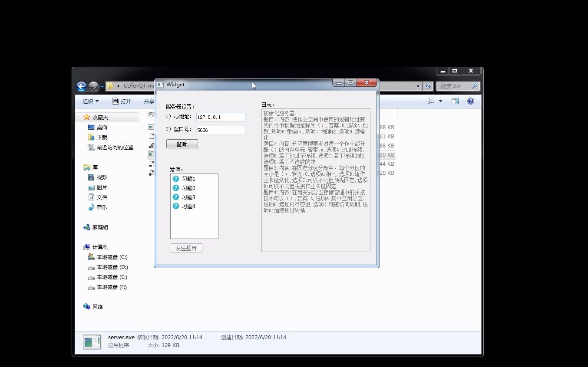Select 本地磁盘 (C:) in the sidebar
Screen dimensions: 588x367
tap(111, 257)
